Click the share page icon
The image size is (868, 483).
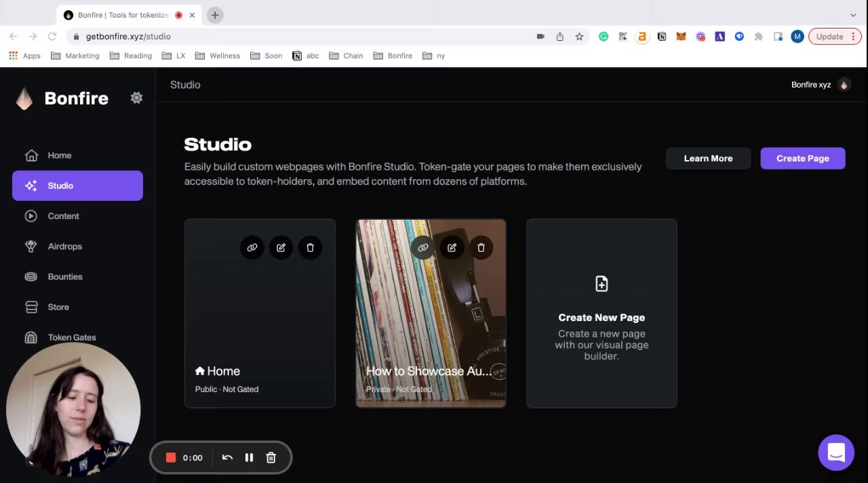click(559, 37)
